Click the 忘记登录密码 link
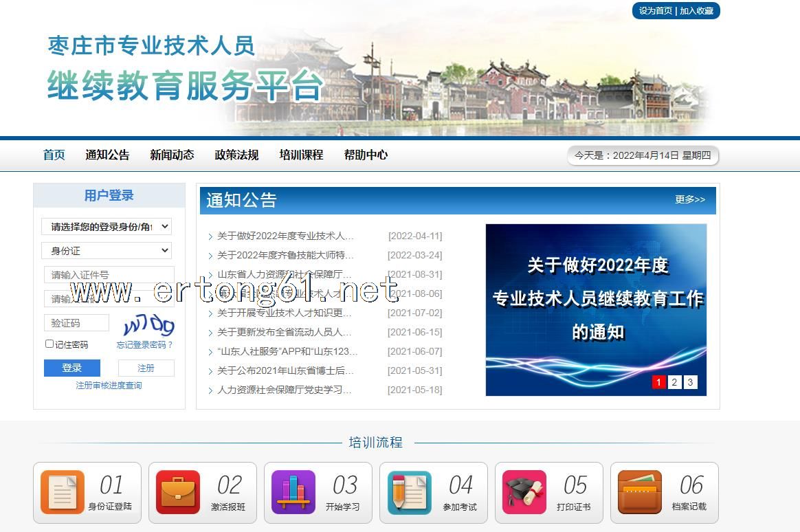This screenshot has width=800, height=532. 144,344
